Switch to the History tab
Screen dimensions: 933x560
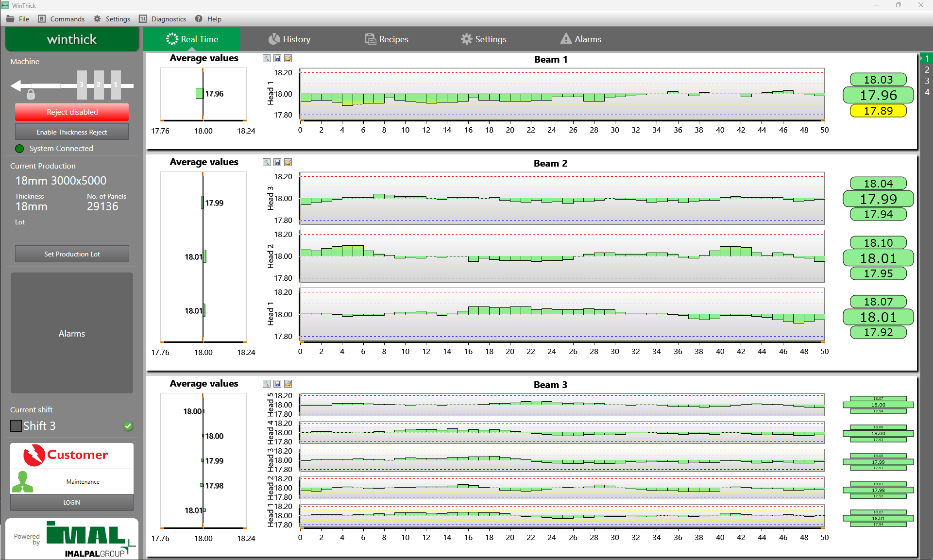pos(289,39)
